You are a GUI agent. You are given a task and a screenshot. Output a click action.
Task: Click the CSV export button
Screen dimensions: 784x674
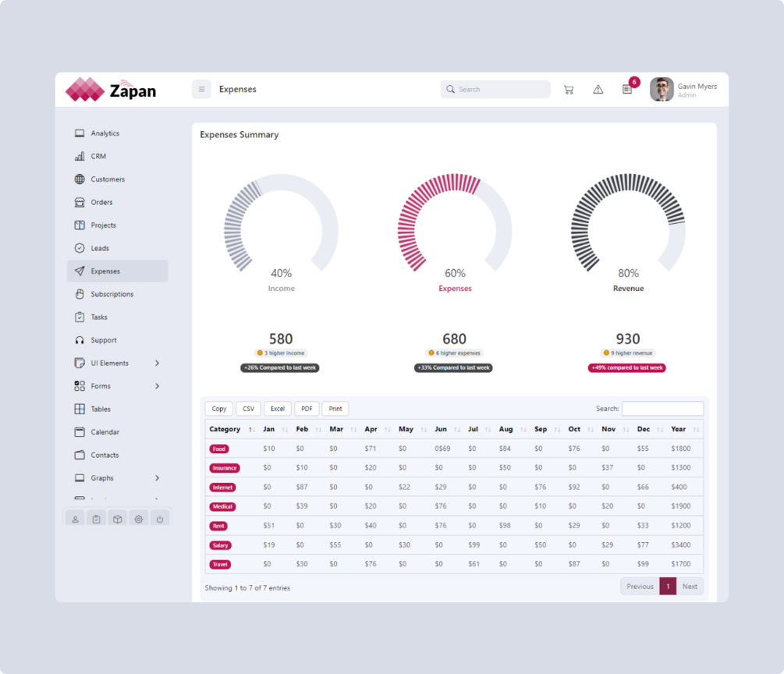(249, 409)
